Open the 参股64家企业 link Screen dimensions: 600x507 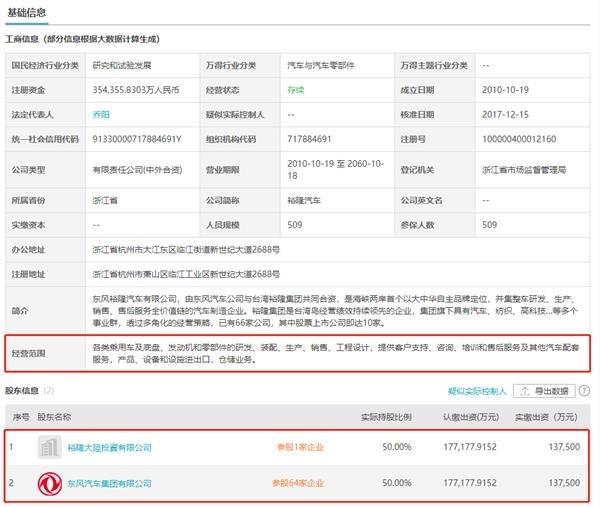click(x=298, y=483)
